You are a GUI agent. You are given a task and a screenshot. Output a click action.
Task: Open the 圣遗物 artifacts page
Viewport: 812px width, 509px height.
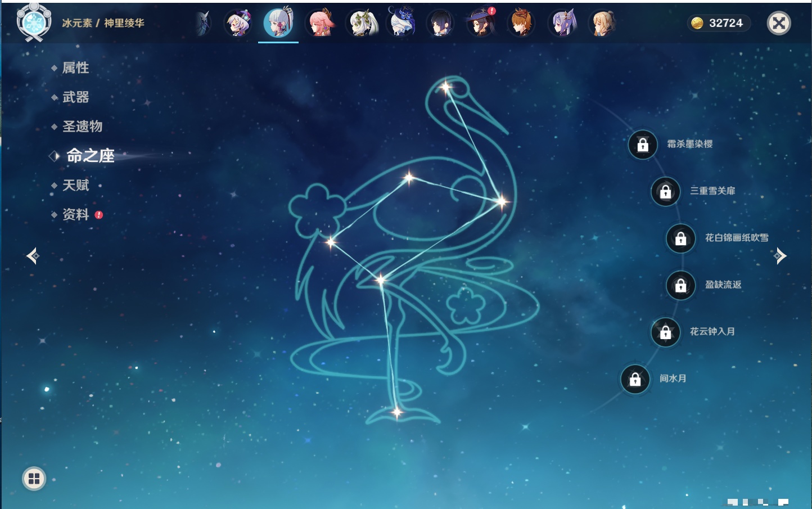pos(82,127)
